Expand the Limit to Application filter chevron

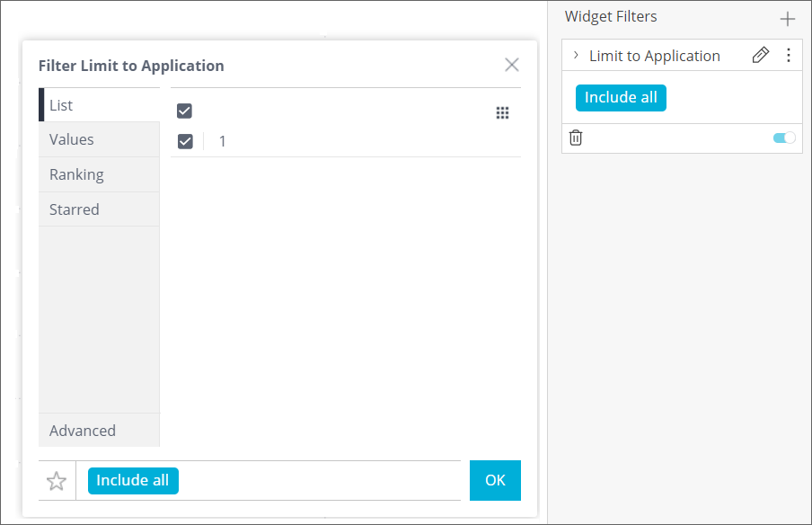[x=576, y=56]
